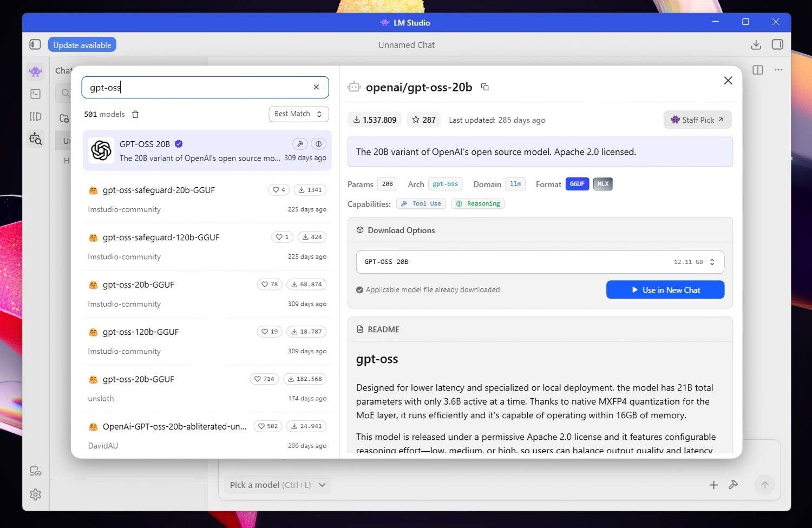Open the Chat section robot icon in sidebar
812x528 pixels.
pos(36,71)
